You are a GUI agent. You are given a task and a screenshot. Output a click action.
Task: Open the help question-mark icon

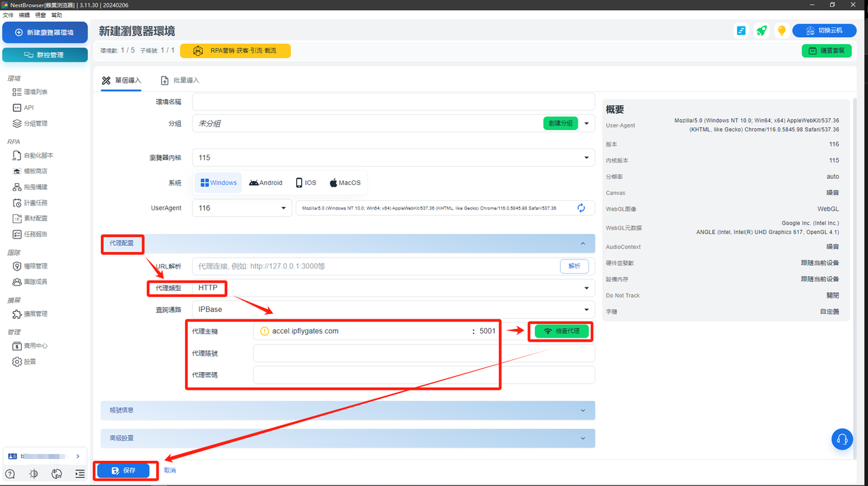point(10,474)
